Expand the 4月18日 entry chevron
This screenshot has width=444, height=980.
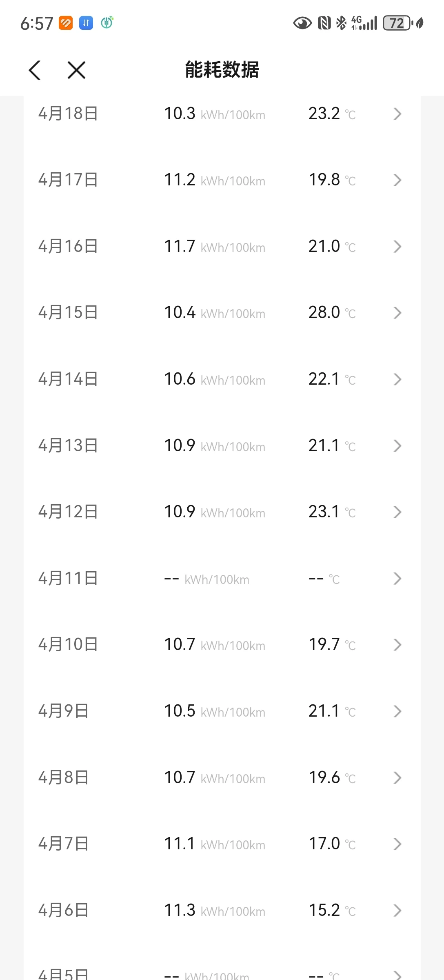click(x=397, y=114)
